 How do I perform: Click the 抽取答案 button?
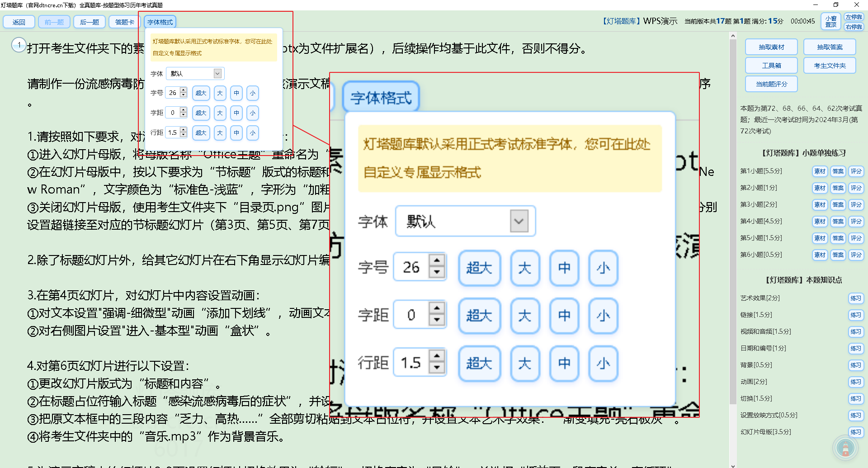tap(830, 47)
